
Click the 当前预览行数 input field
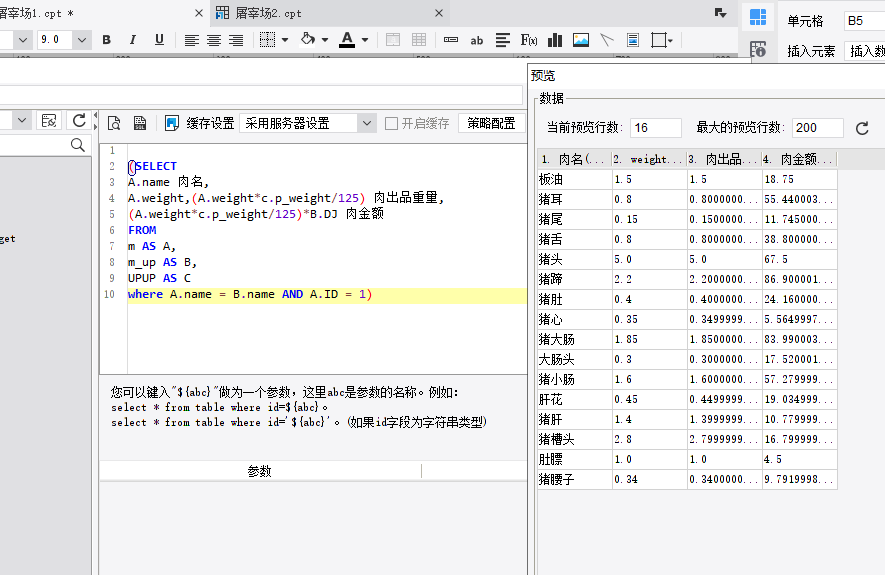(x=656, y=128)
